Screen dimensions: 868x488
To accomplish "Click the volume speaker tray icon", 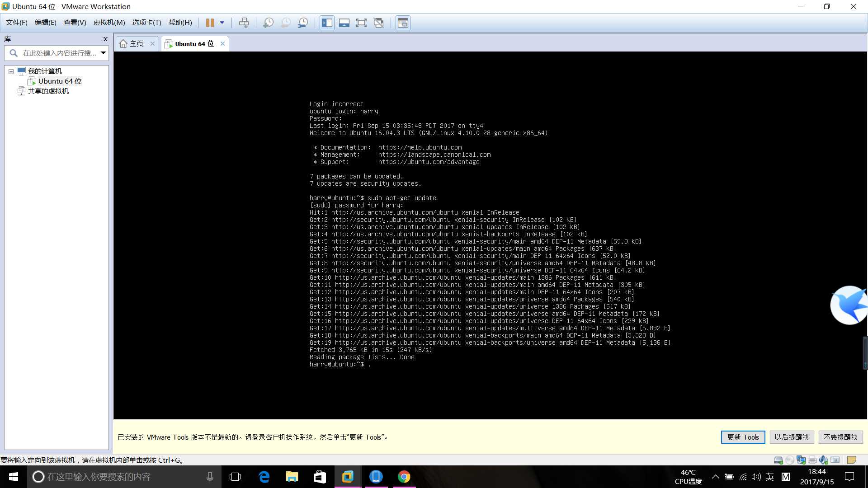I will [756, 477].
